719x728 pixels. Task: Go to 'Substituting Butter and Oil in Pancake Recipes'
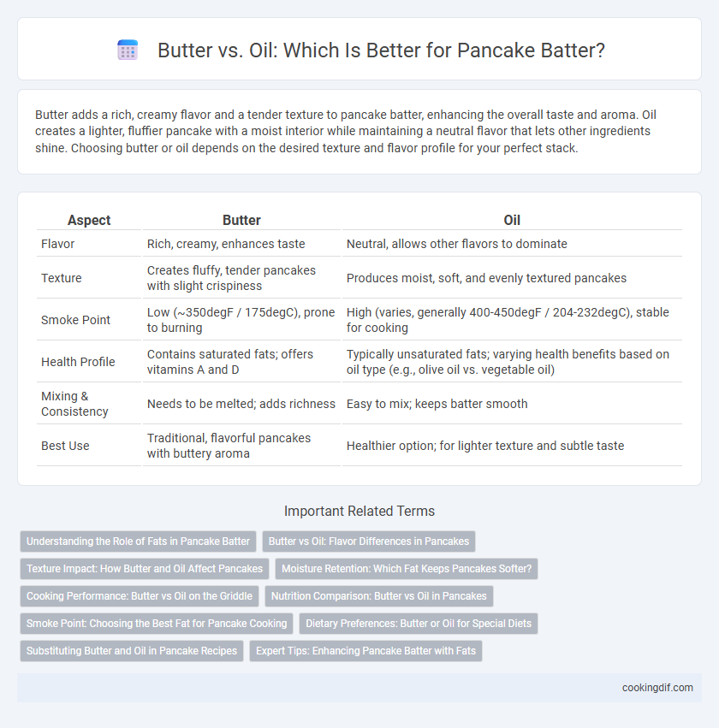pyautogui.click(x=132, y=651)
